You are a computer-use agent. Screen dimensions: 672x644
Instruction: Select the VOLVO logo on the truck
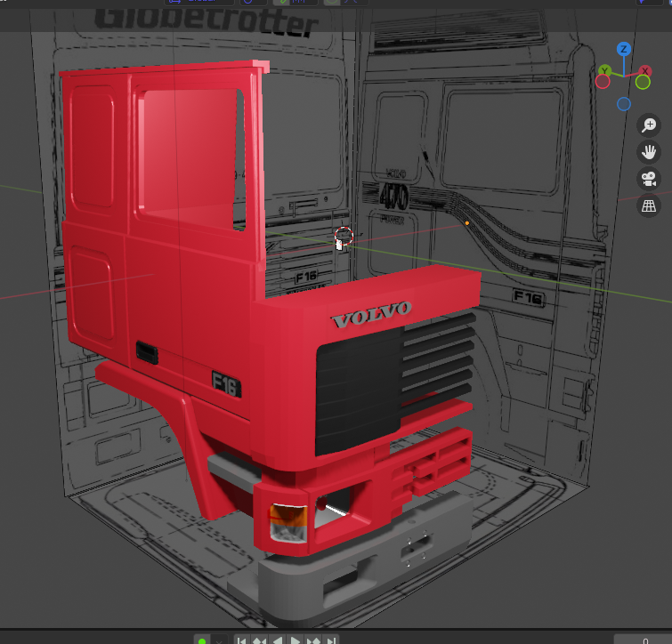coord(371,315)
